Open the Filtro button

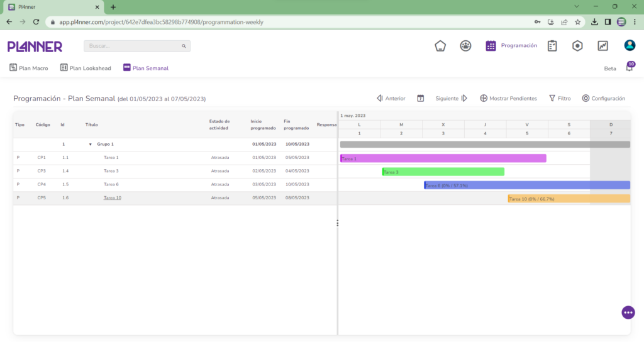pyautogui.click(x=560, y=99)
